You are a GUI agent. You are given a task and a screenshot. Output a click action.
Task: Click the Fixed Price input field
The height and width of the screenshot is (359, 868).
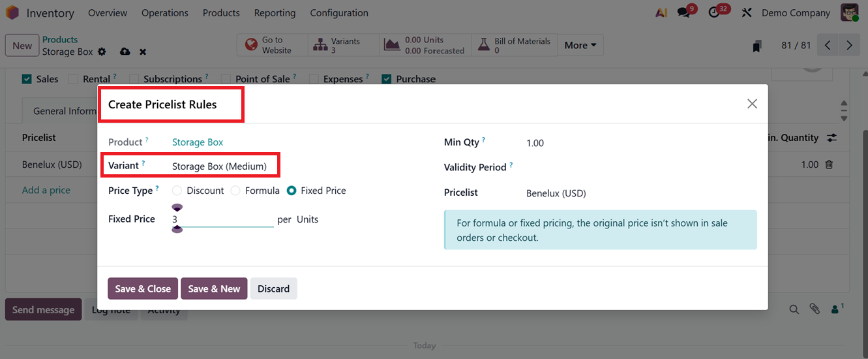(222, 219)
